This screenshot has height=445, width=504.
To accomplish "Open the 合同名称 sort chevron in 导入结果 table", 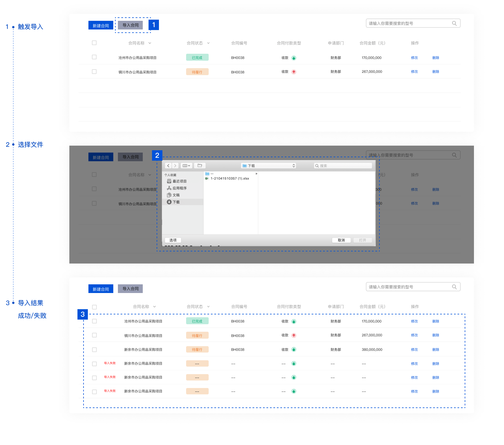I will pyautogui.click(x=154, y=307).
